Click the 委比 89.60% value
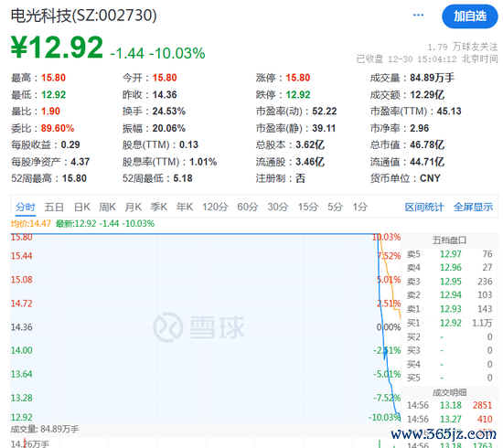Viewport: 503px width, 448px height. (58, 128)
